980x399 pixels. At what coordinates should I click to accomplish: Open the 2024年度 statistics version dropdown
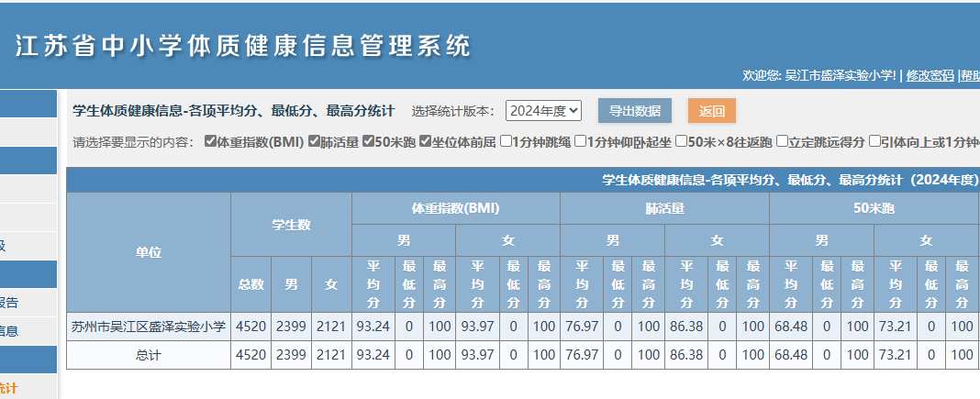[543, 111]
